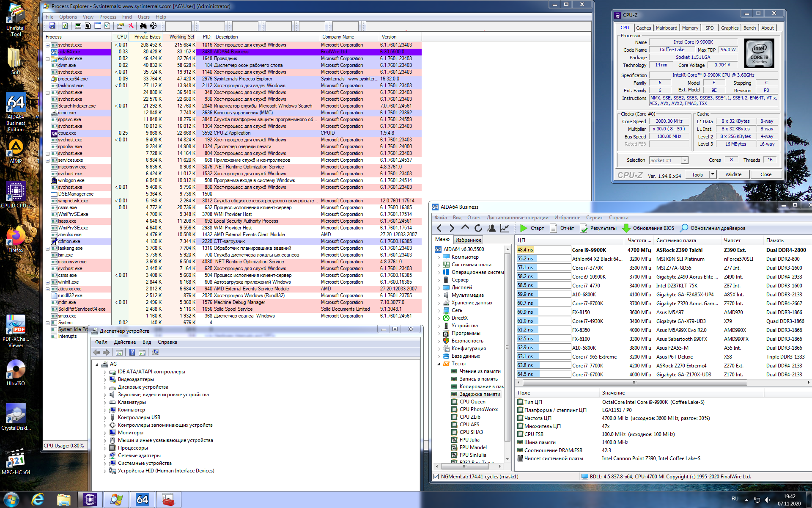Expand the Системная плата tree node
Image resolution: width=812 pixels, height=508 pixels.
pos(439,265)
